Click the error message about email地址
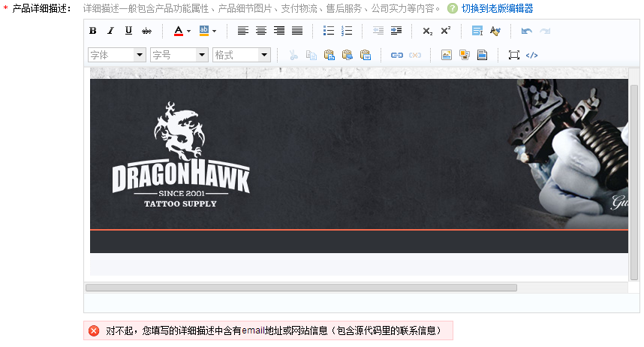Viewport: 644px width, 347px height. (x=273, y=330)
